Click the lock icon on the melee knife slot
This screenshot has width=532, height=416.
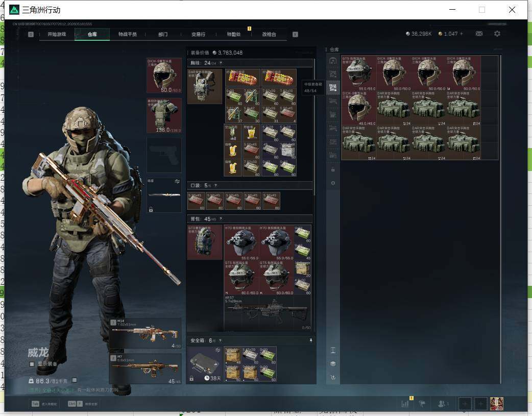tap(151, 210)
